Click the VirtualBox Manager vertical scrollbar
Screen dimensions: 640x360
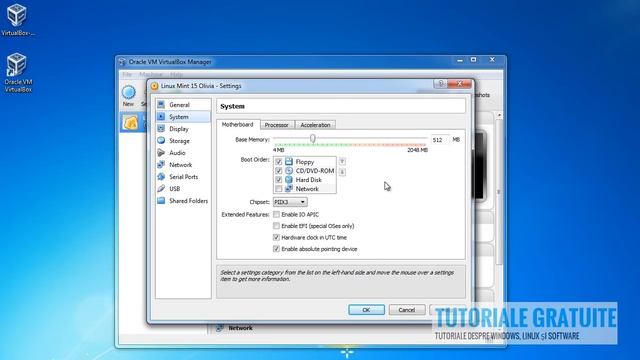[499, 192]
